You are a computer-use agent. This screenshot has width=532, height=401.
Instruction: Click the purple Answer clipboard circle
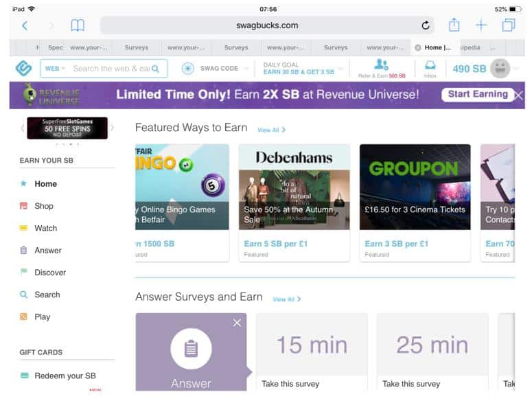[191, 348]
